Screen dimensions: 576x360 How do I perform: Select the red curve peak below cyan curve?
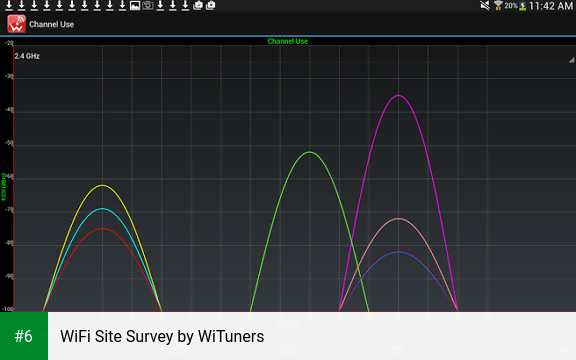102,228
